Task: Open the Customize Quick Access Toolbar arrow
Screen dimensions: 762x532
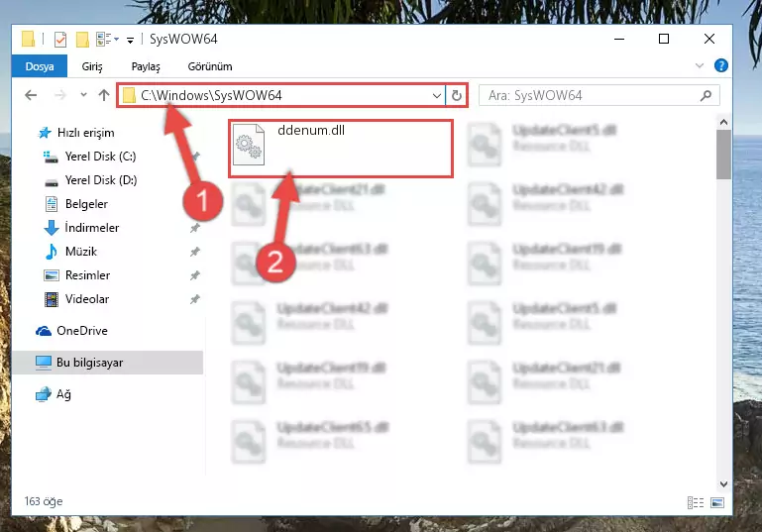Action: tap(130, 40)
